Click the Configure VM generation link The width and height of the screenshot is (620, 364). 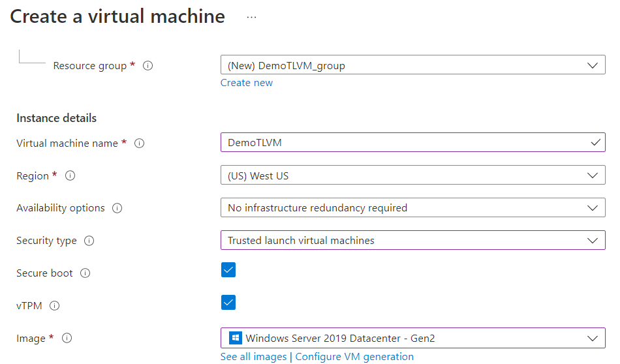coord(354,356)
